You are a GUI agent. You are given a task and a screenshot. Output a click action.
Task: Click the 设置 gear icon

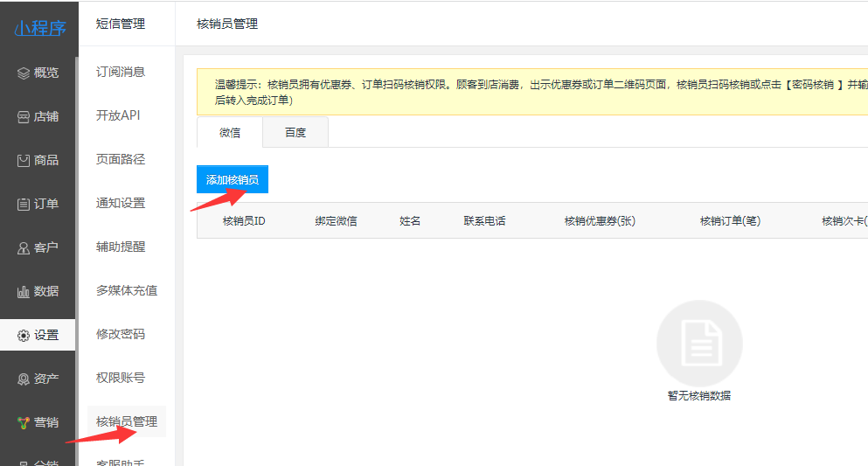(x=24, y=336)
